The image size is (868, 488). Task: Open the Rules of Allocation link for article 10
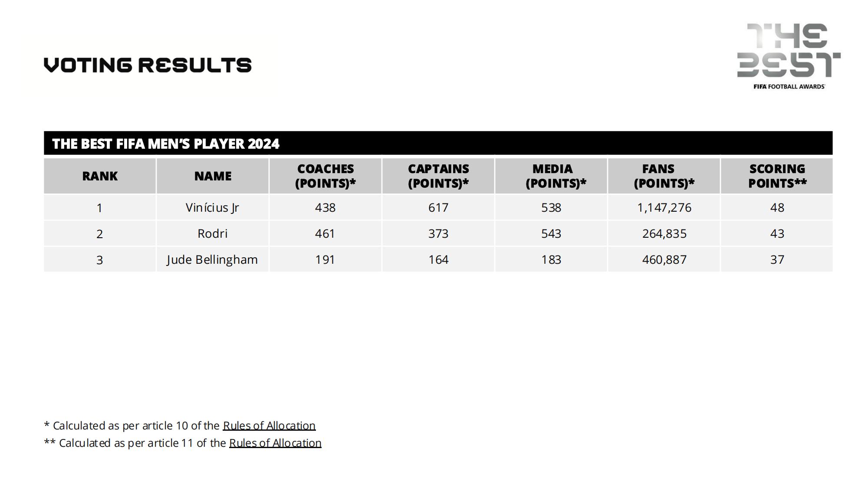[x=269, y=426]
